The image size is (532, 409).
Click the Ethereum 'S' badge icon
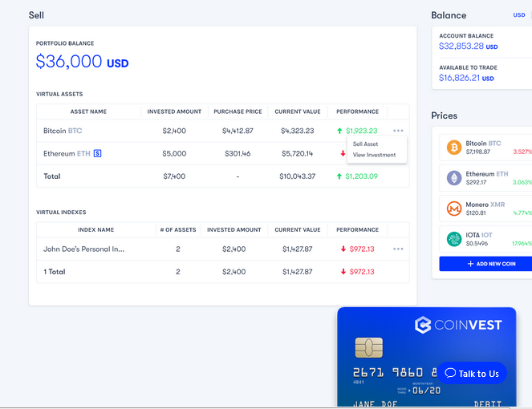tap(97, 154)
